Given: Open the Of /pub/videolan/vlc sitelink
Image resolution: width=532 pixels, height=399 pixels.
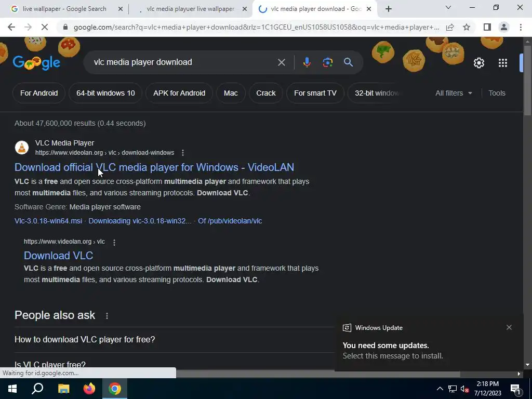Looking at the screenshot, I should pos(230,221).
